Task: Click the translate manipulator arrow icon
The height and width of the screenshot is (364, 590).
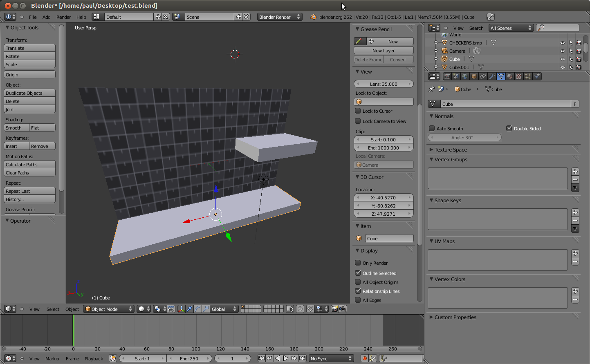Action: [189, 309]
